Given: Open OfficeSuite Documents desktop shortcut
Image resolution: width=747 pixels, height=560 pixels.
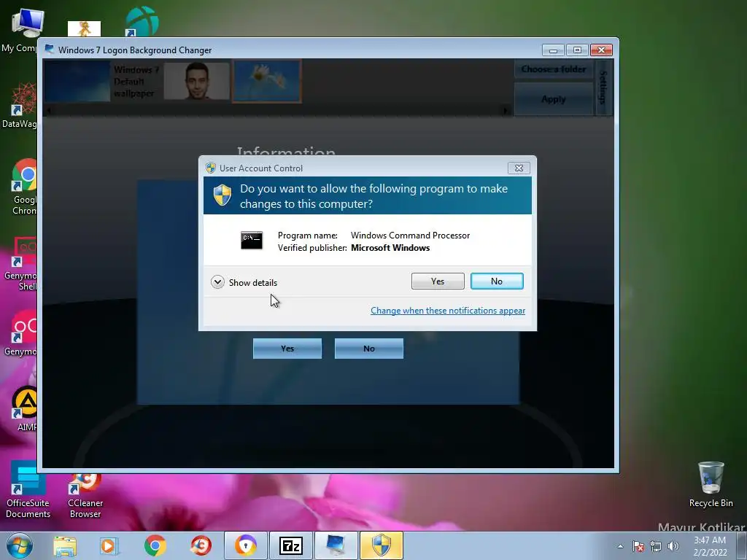Looking at the screenshot, I should click(28, 489).
